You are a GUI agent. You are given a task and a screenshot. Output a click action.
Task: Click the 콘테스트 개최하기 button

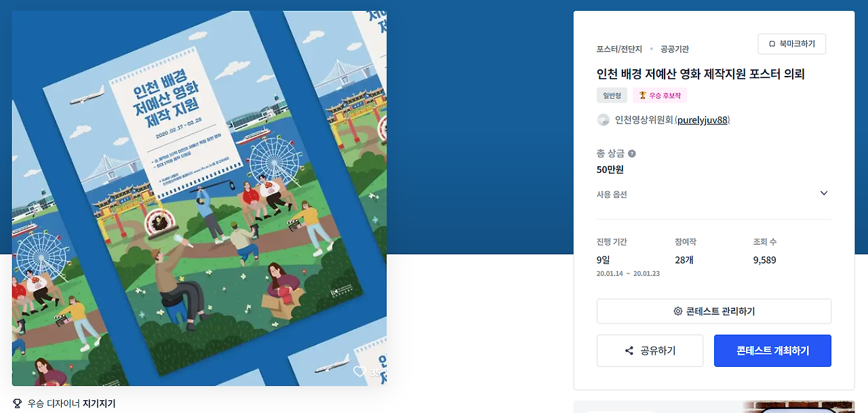point(772,351)
